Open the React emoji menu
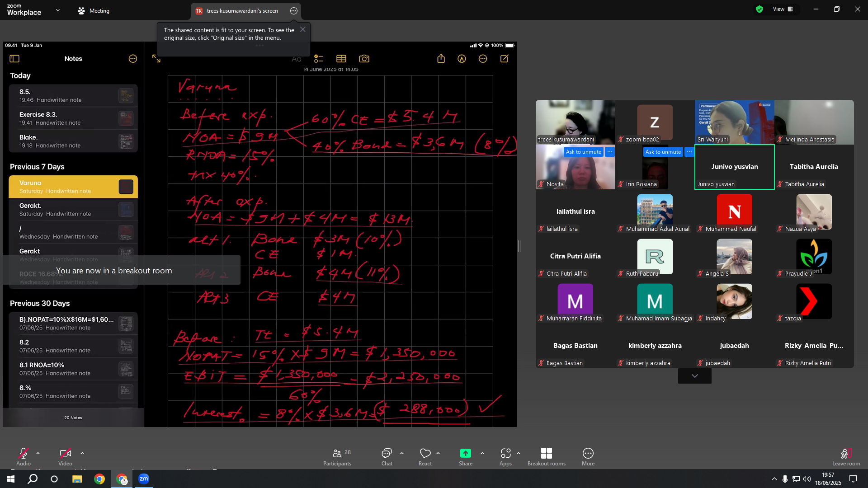Image resolution: width=868 pixels, height=488 pixels. coord(425,456)
